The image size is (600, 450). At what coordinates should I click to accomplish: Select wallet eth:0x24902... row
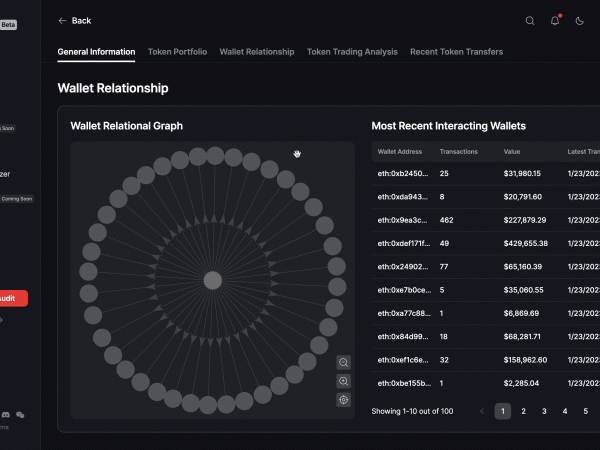(486, 267)
